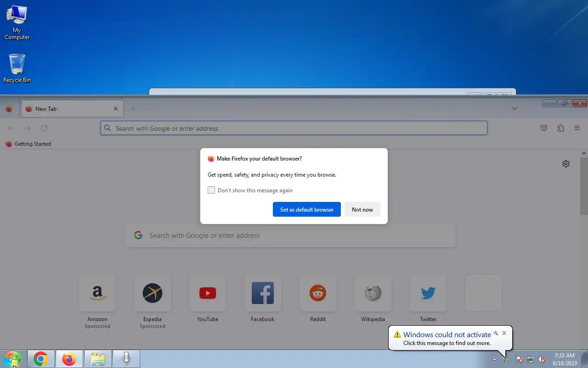This screenshot has height=368, width=588.
Task: Tick Don't show this message again checkbox
Action: click(211, 190)
